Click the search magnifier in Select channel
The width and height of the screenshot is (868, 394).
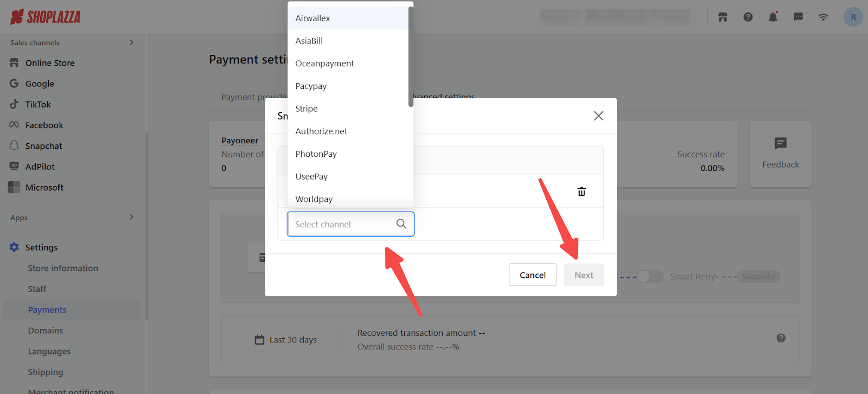pyautogui.click(x=401, y=224)
